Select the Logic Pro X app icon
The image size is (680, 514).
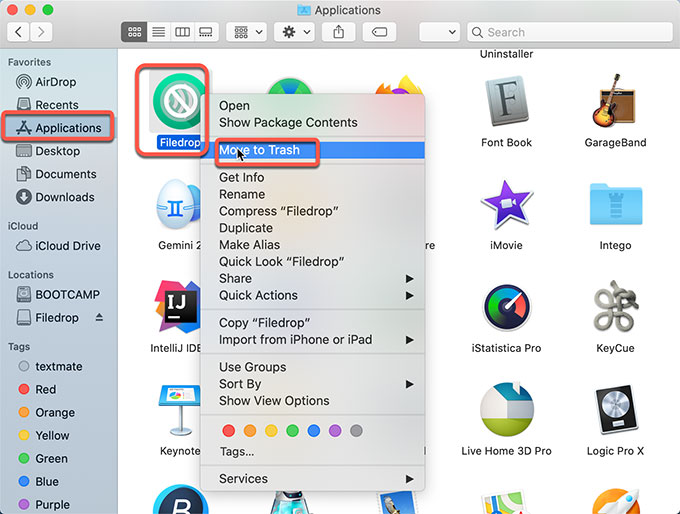click(x=615, y=410)
